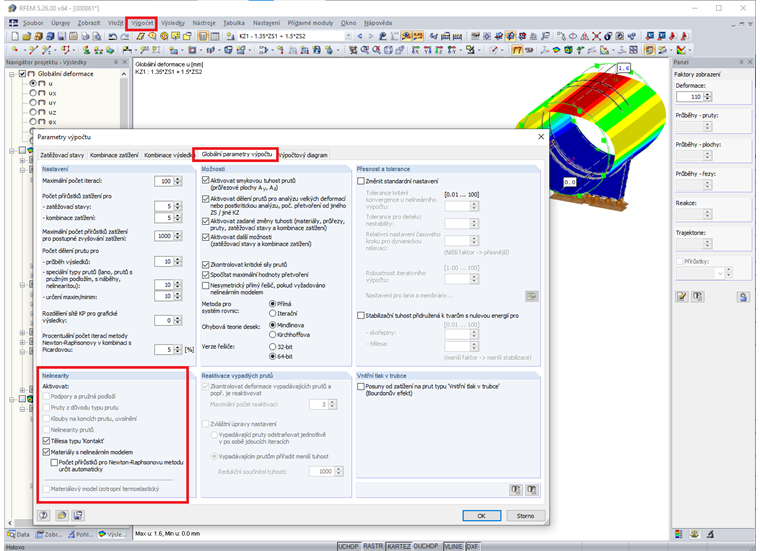
Task: Enable 'Změnit standardní nastavení' checkbox
Action: [361, 181]
